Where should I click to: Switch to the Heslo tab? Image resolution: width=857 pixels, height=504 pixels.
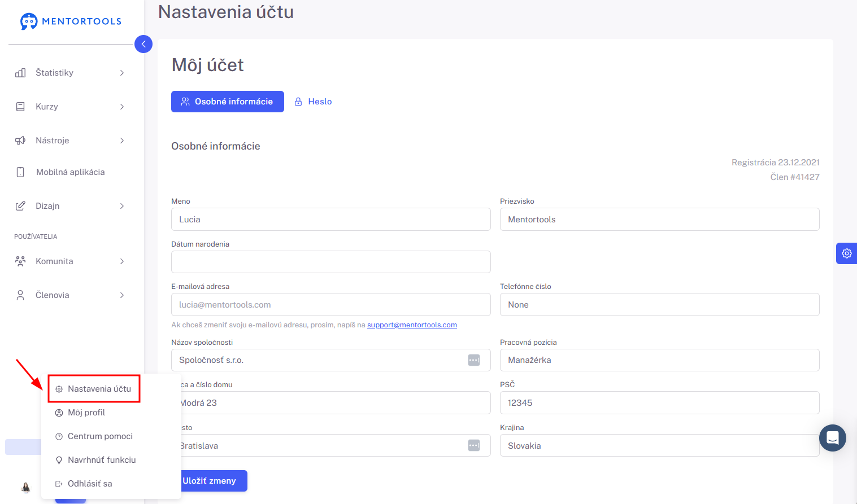(x=314, y=102)
